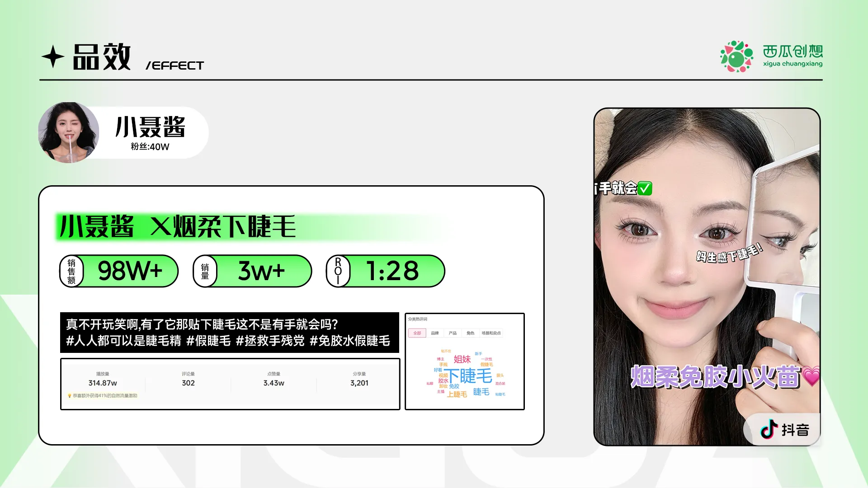Click the four-point star icon beside 品效
The height and width of the screenshot is (488, 868).
(x=53, y=57)
